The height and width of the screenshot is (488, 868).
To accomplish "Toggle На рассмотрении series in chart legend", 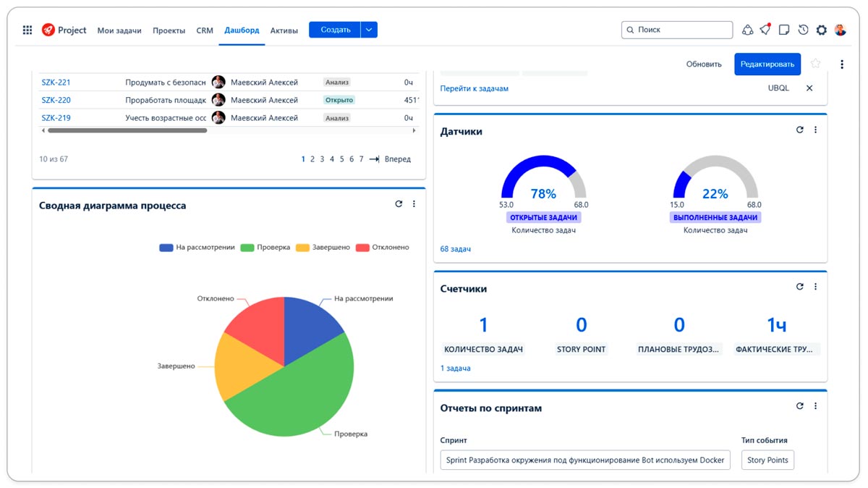I will coord(197,248).
